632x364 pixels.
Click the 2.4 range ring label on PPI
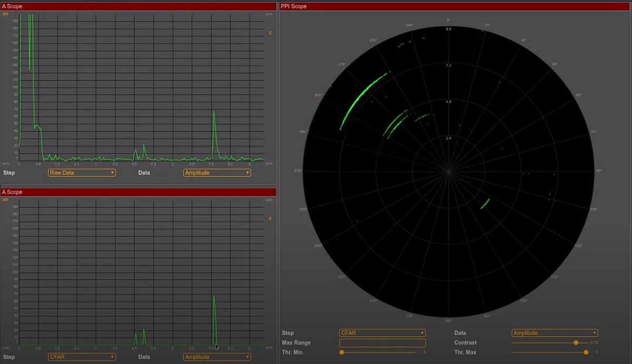449,138
